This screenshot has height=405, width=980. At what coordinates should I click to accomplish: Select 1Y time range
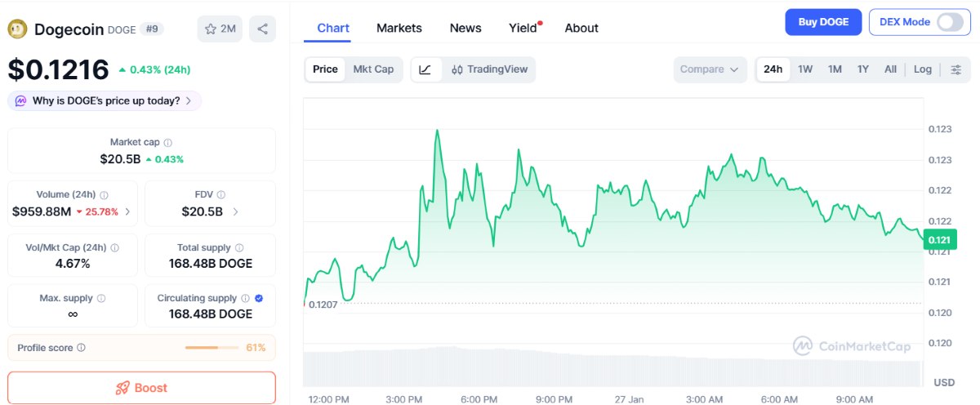[x=863, y=69]
